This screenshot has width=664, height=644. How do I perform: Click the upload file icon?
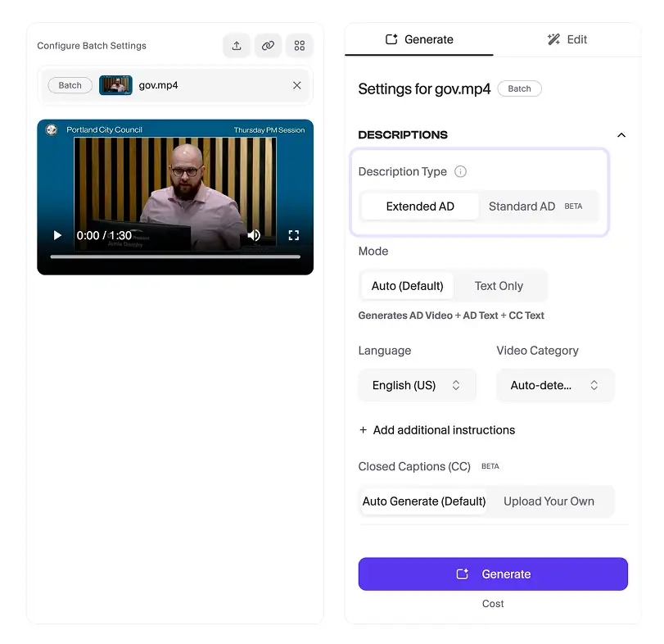tap(237, 45)
